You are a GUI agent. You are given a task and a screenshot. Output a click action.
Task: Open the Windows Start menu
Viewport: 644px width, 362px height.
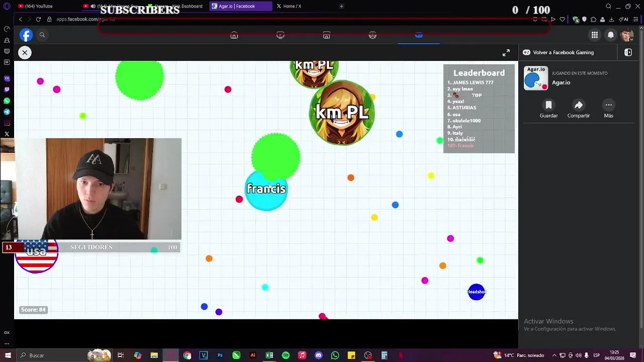click(x=8, y=355)
